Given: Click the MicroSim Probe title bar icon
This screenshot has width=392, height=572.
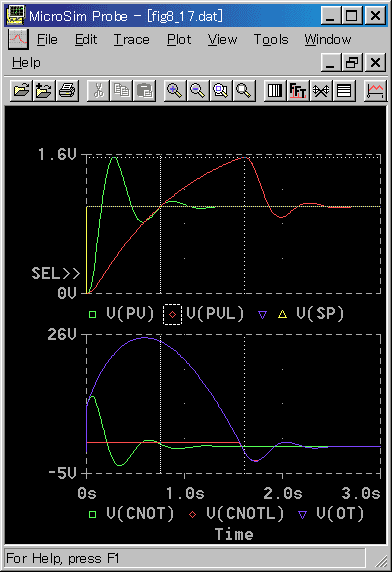Looking at the screenshot, I should click(16, 16).
